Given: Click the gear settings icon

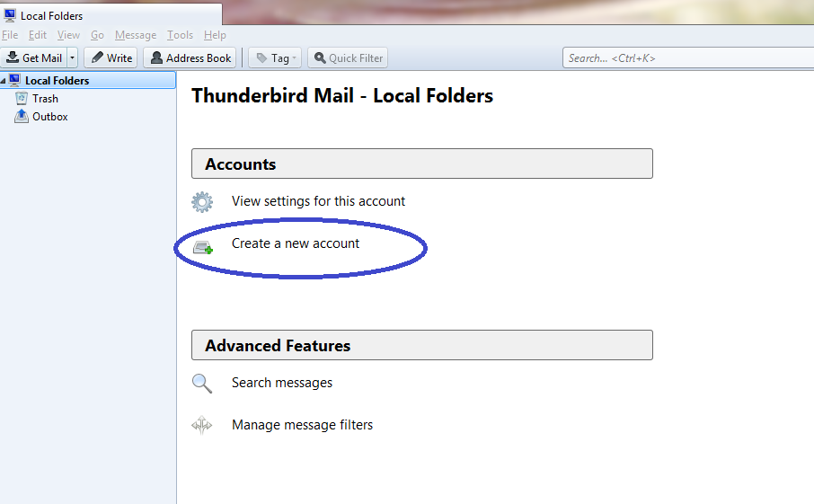Looking at the screenshot, I should click(202, 202).
